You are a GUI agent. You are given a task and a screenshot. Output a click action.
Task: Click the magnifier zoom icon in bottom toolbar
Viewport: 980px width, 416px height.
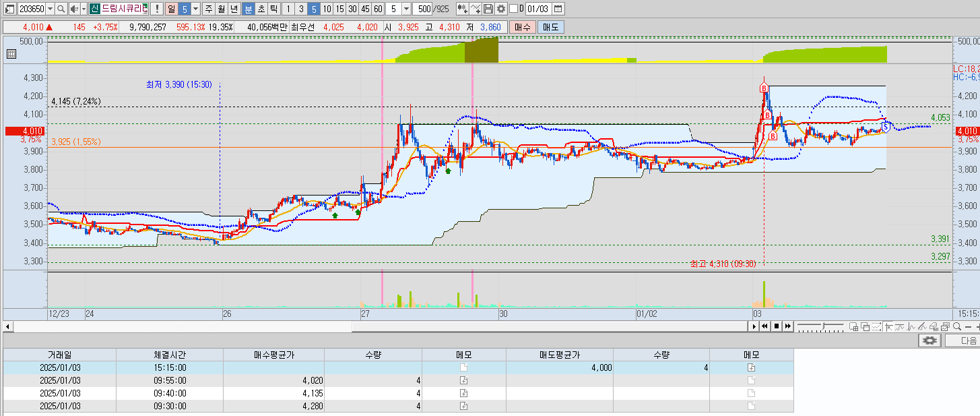(x=956, y=326)
